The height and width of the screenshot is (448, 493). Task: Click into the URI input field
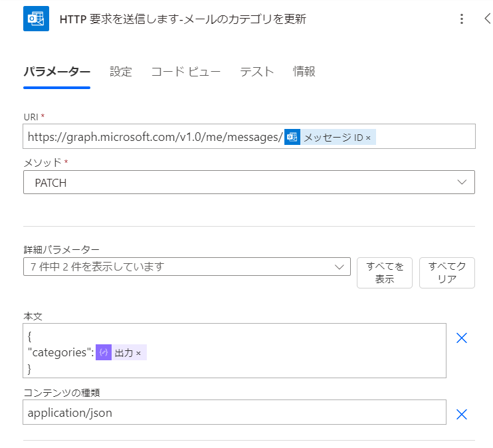425,137
